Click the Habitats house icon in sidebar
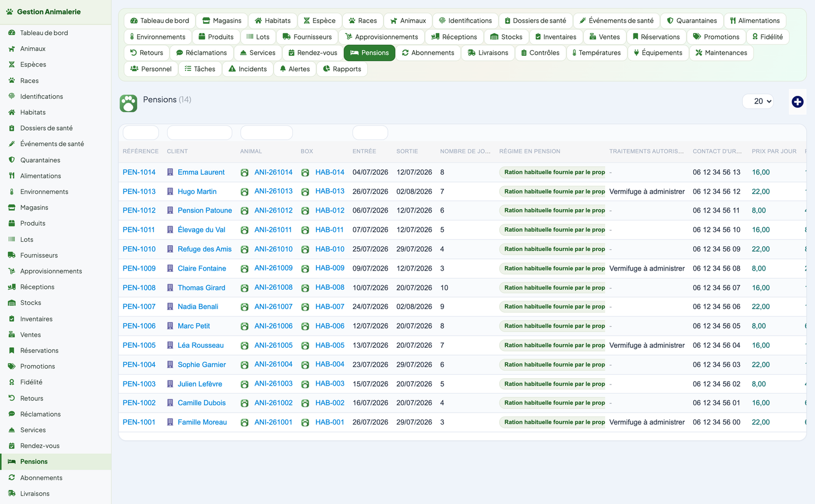Image resolution: width=815 pixels, height=504 pixels. pos(11,112)
